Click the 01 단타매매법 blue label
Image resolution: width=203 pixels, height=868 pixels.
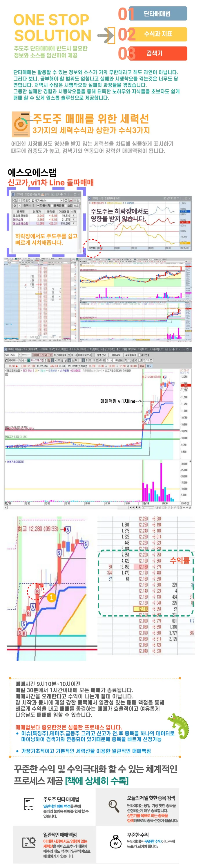tap(157, 14)
